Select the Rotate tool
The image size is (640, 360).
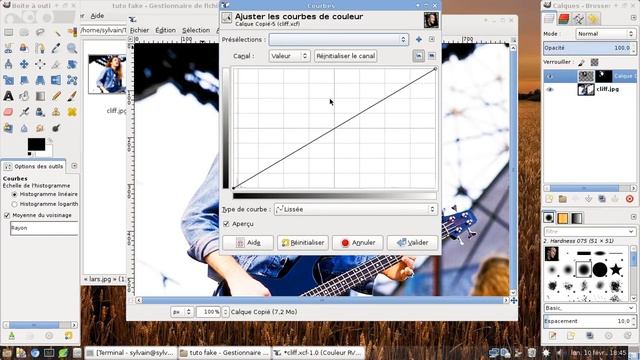(72, 64)
